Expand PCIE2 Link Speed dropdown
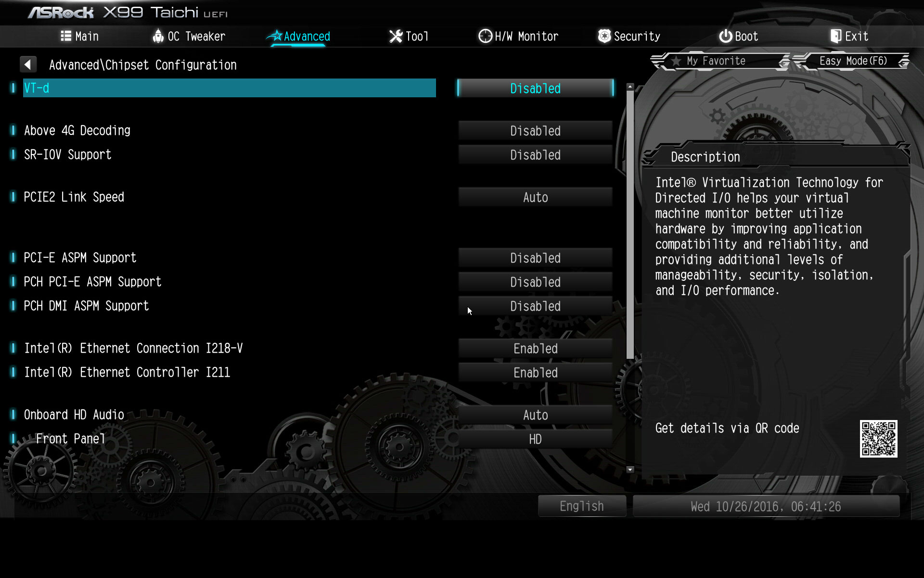Image resolution: width=924 pixels, height=578 pixels. (535, 197)
